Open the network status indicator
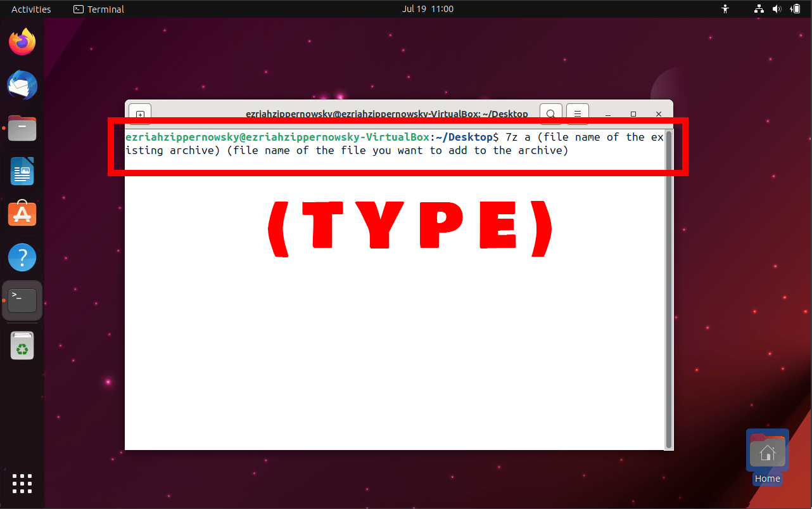This screenshot has height=509, width=812. [758, 9]
